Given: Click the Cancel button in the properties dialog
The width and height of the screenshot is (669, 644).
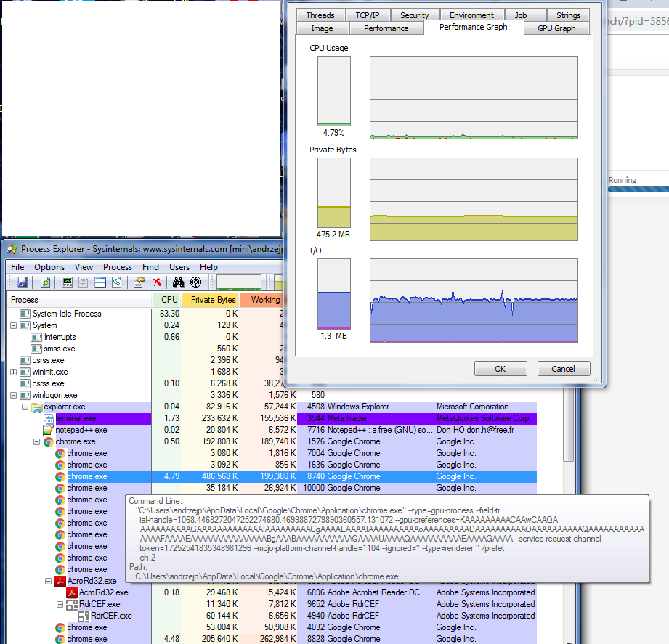Looking at the screenshot, I should (x=563, y=369).
